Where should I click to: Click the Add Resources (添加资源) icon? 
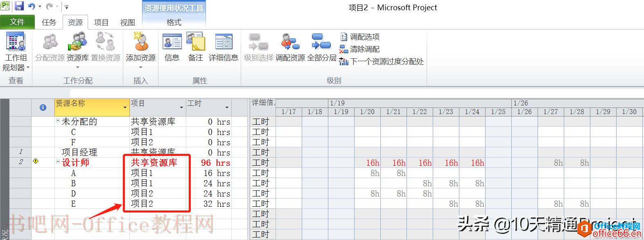140,42
